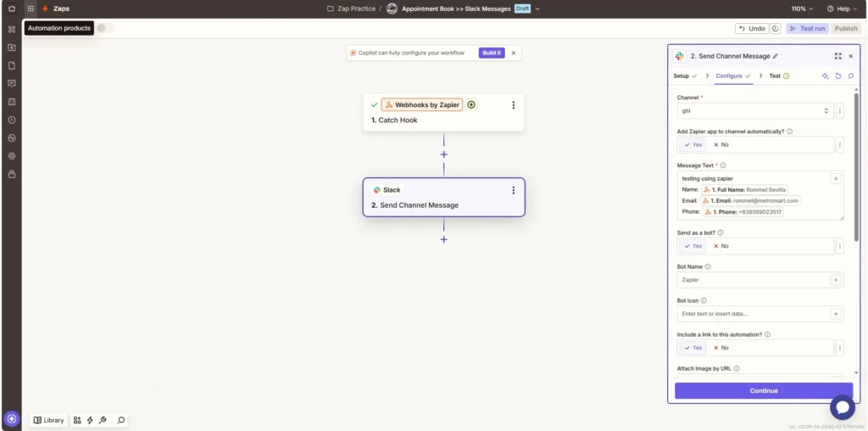Image resolution: width=868 pixels, height=431 pixels.
Task: Open options menu beside Include a link field
Action: tap(840, 348)
